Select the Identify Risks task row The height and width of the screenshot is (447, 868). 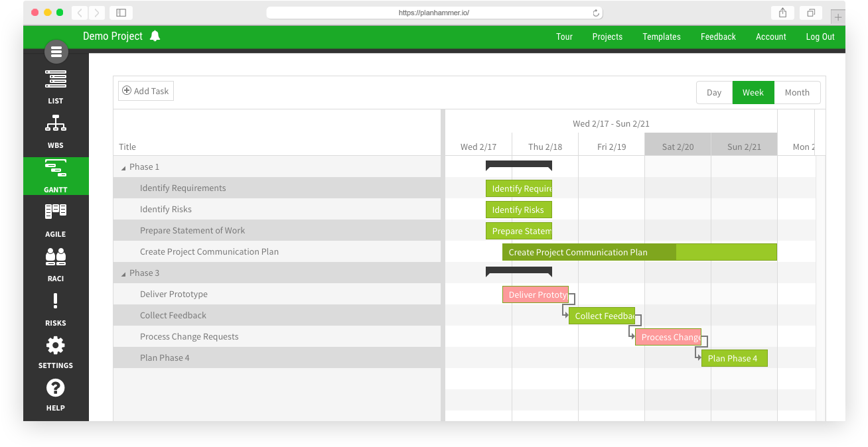pos(277,209)
